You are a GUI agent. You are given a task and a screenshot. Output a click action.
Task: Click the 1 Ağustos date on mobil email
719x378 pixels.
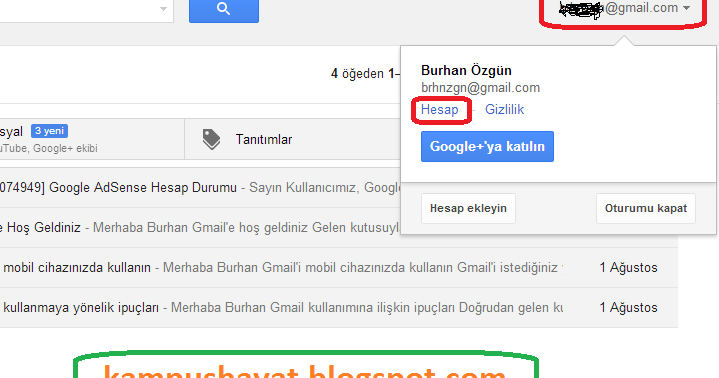(x=628, y=267)
